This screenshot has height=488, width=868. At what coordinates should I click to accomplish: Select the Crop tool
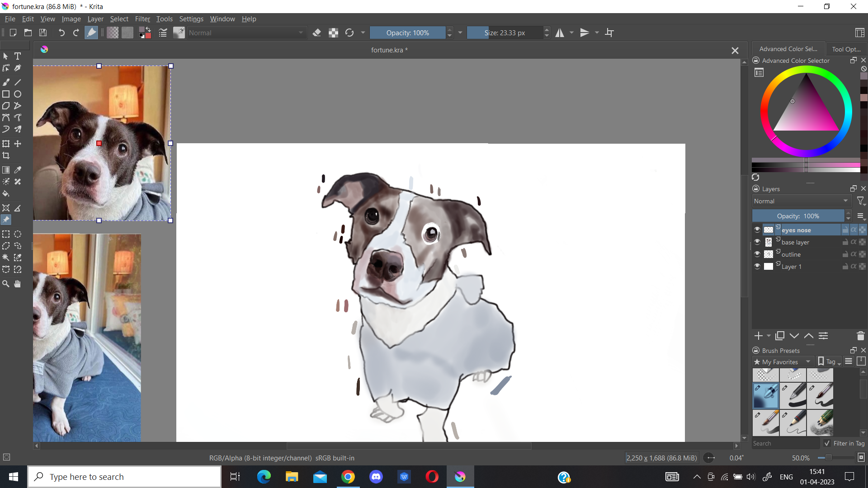tap(6, 155)
